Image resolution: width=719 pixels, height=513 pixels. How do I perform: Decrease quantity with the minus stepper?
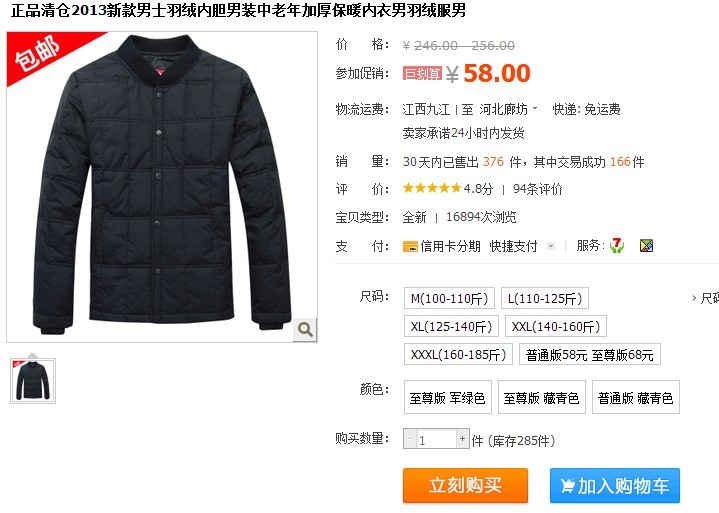click(x=409, y=439)
